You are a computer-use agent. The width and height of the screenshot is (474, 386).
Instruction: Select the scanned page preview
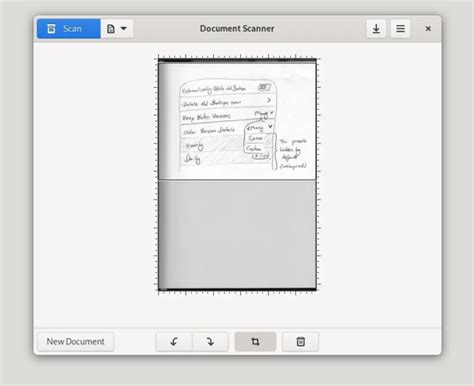pos(237,174)
